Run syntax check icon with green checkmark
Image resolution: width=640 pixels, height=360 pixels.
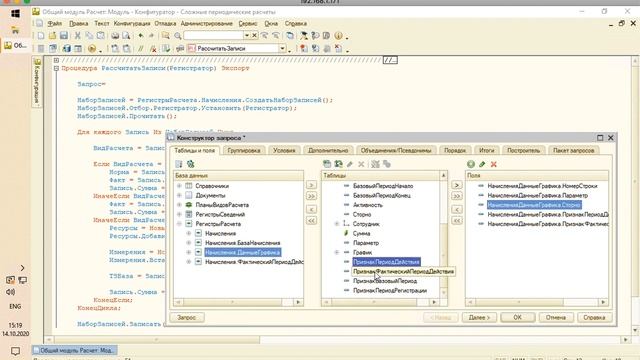pos(166,49)
